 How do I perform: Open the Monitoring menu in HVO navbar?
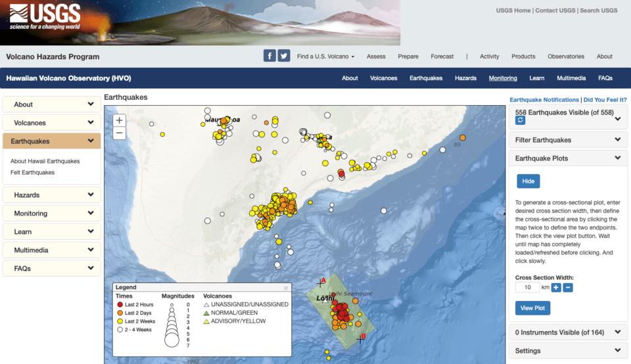tap(503, 78)
